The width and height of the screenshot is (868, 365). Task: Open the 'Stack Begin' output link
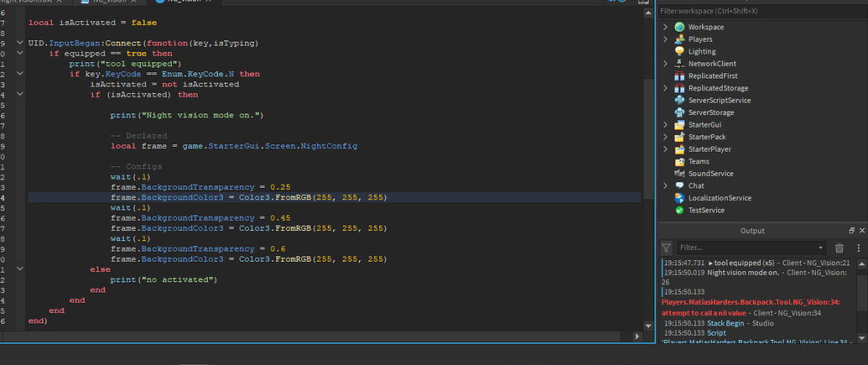(x=725, y=323)
